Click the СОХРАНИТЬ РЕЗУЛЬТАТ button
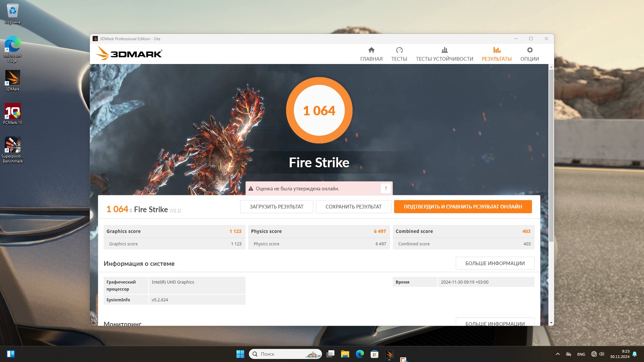This screenshot has width=644, height=362. click(353, 207)
